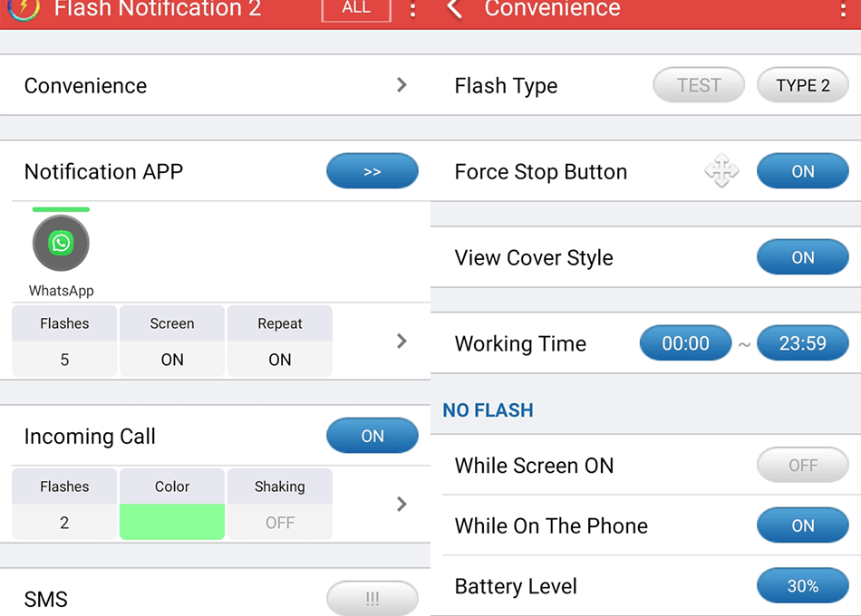Tap the Battery Level label

(x=516, y=586)
